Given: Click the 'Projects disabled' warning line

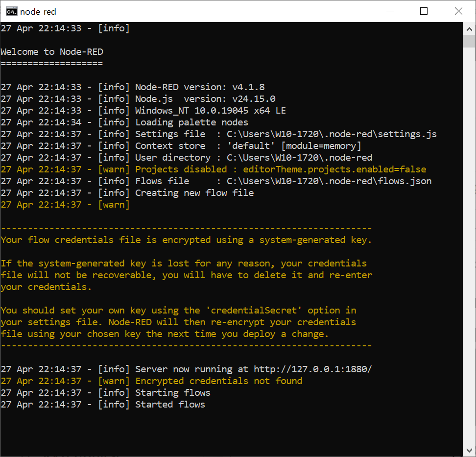Looking at the screenshot, I should [x=214, y=169].
